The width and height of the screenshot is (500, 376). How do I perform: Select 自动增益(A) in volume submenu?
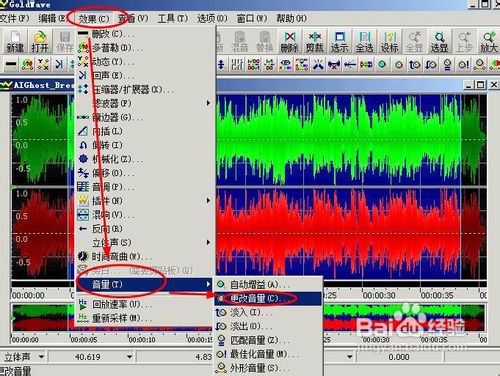point(268,284)
